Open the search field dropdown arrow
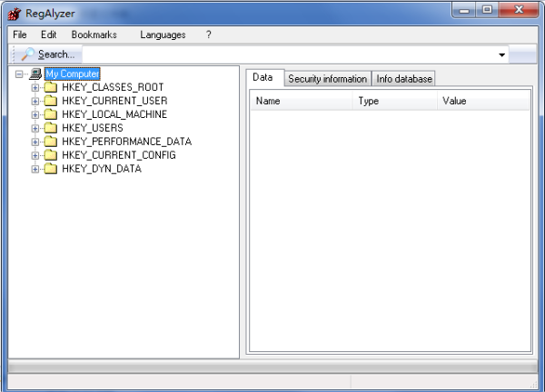 pos(502,54)
